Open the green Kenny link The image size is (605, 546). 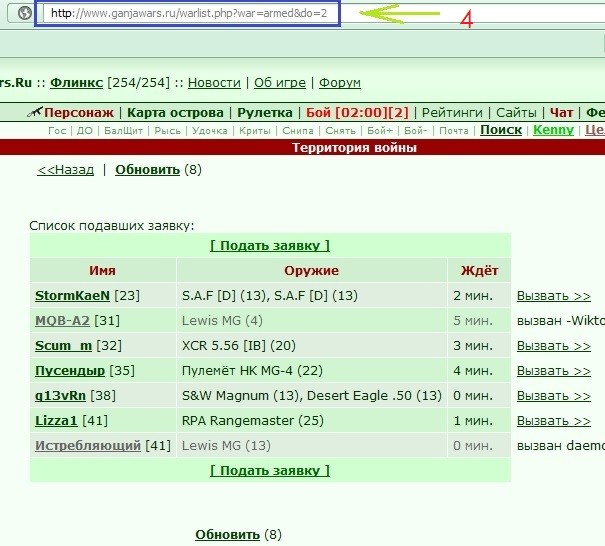[x=553, y=130]
